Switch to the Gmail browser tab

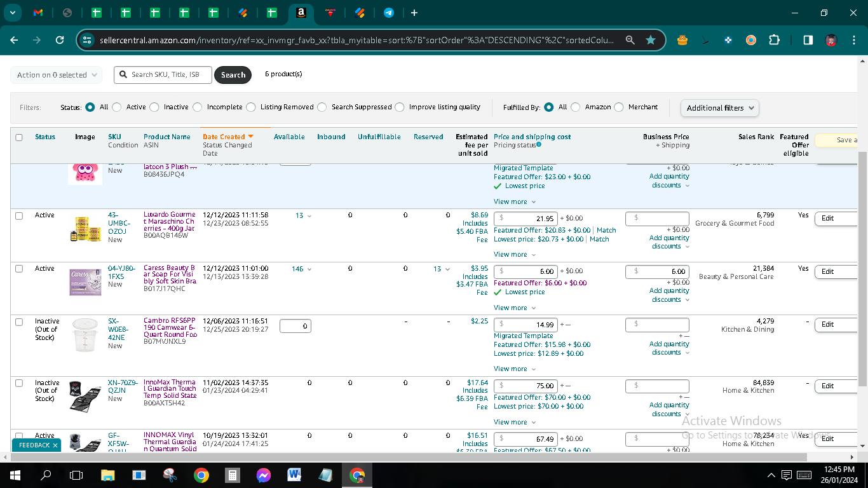click(38, 13)
